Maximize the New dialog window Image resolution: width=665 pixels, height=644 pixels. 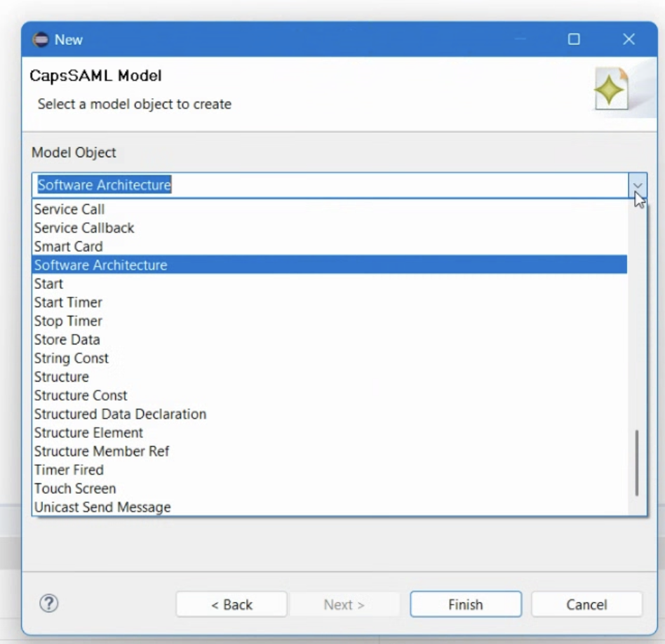(574, 39)
